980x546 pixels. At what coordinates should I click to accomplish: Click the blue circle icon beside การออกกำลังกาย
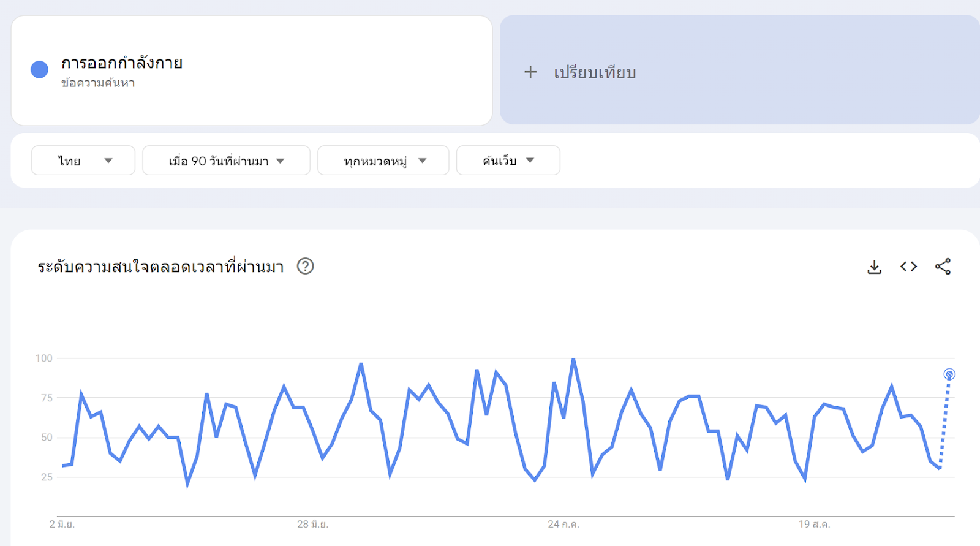coord(39,69)
